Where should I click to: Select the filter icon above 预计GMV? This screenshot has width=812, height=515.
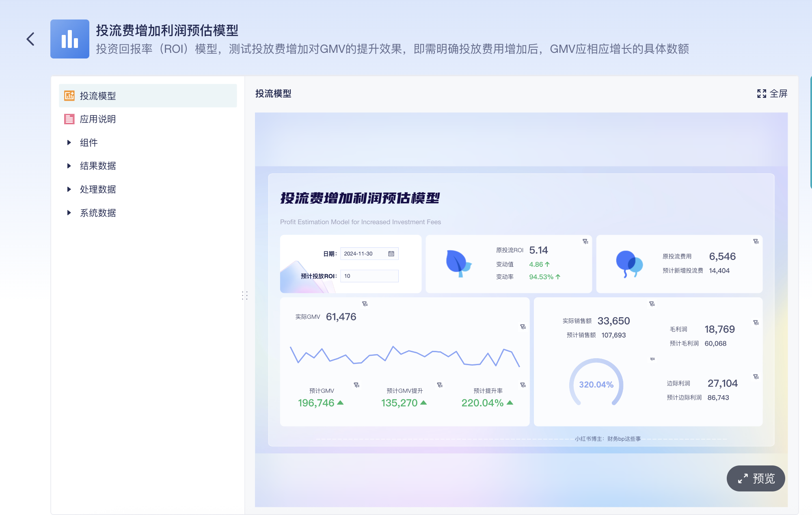click(x=356, y=384)
